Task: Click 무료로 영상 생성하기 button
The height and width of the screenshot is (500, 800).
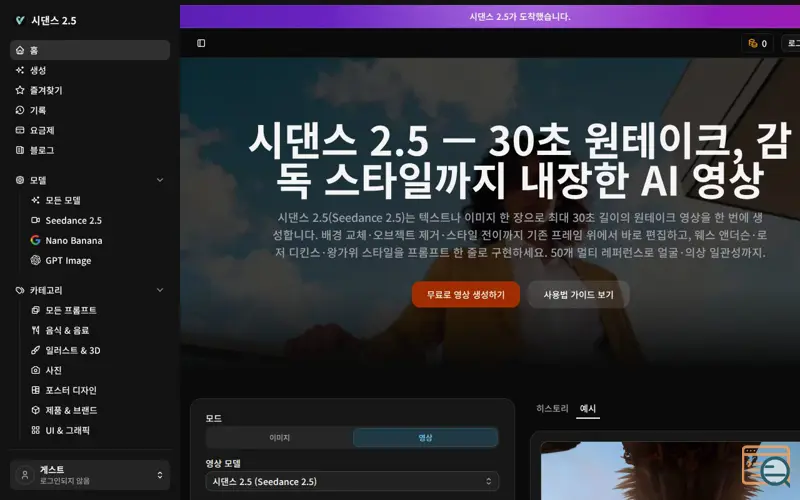Action: (x=466, y=294)
